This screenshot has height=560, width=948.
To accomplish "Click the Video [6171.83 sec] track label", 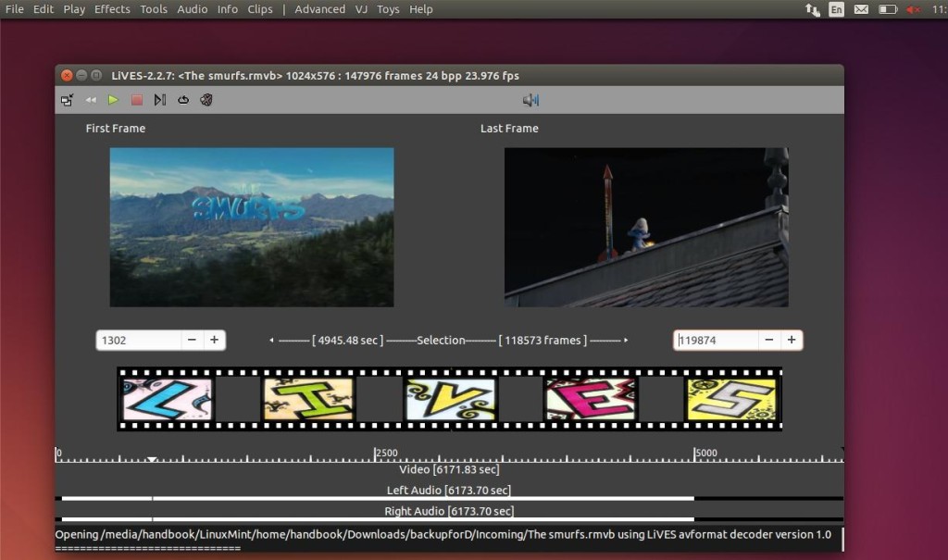I will [x=449, y=469].
